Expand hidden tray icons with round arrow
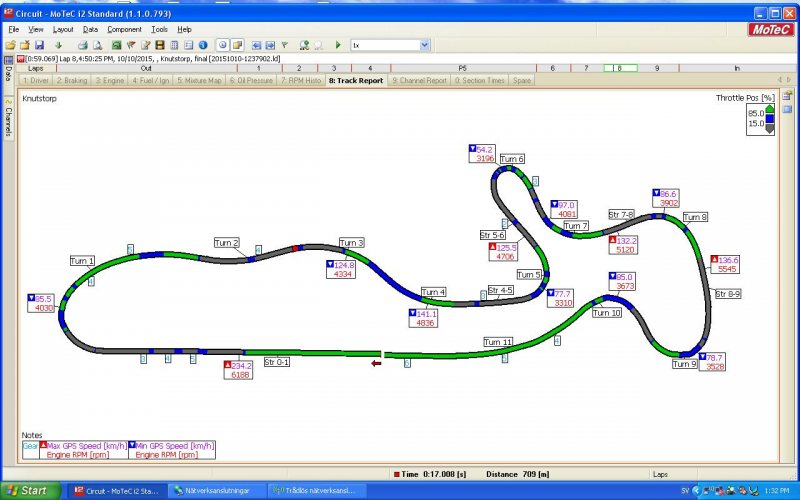The image size is (800, 500). (696, 491)
